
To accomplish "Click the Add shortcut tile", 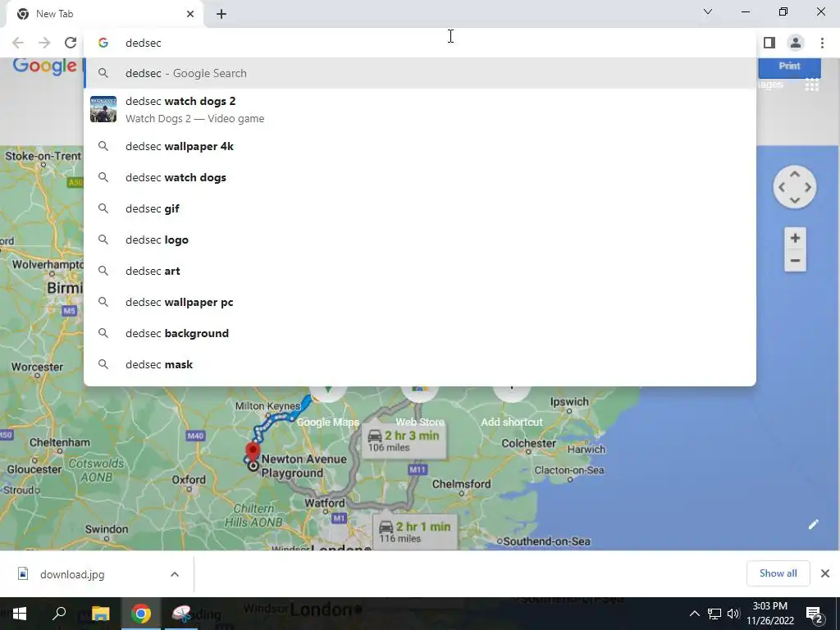I will tap(512, 407).
